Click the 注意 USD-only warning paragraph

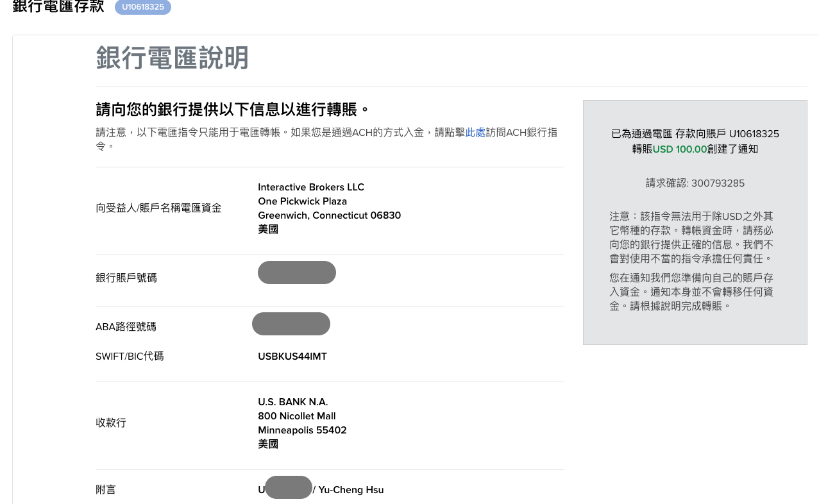pos(691,237)
